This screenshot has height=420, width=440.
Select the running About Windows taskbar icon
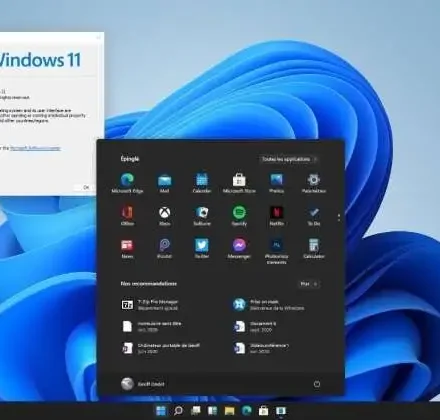click(x=281, y=411)
